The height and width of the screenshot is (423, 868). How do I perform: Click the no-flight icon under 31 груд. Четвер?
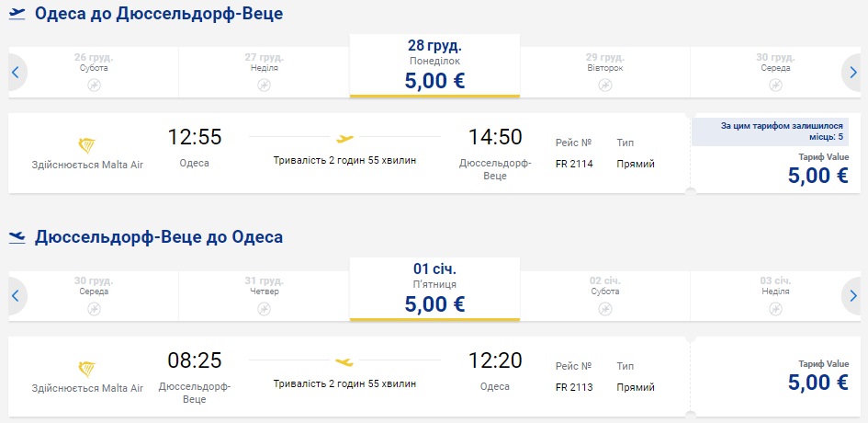(265, 308)
